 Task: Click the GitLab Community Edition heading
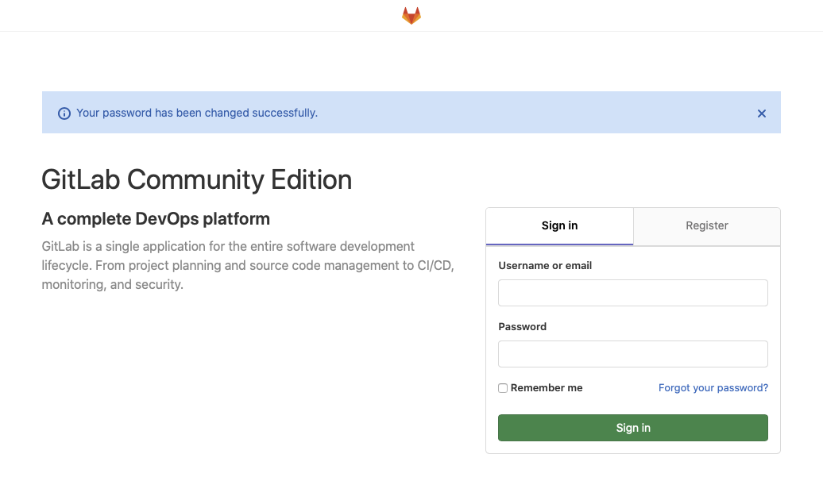click(197, 180)
